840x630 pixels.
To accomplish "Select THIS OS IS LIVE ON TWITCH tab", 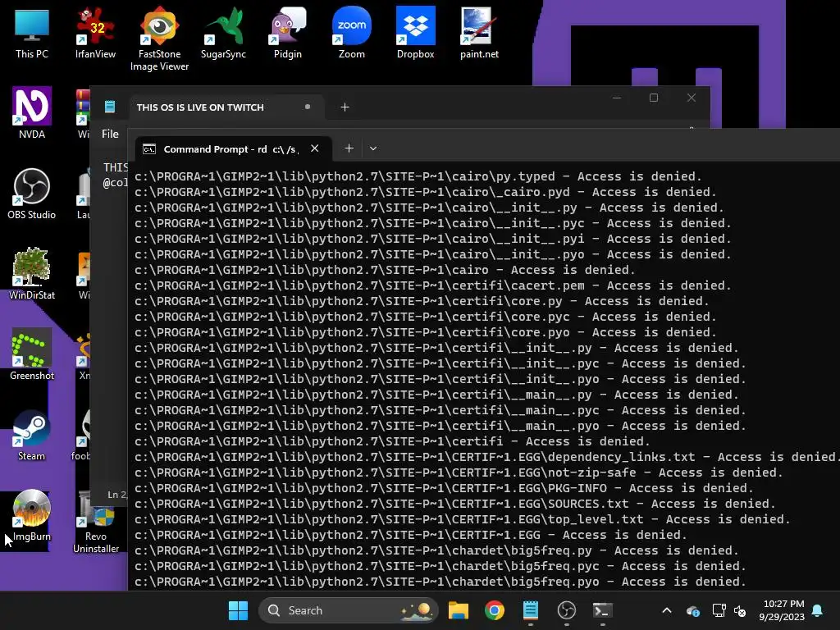I will [x=225, y=107].
